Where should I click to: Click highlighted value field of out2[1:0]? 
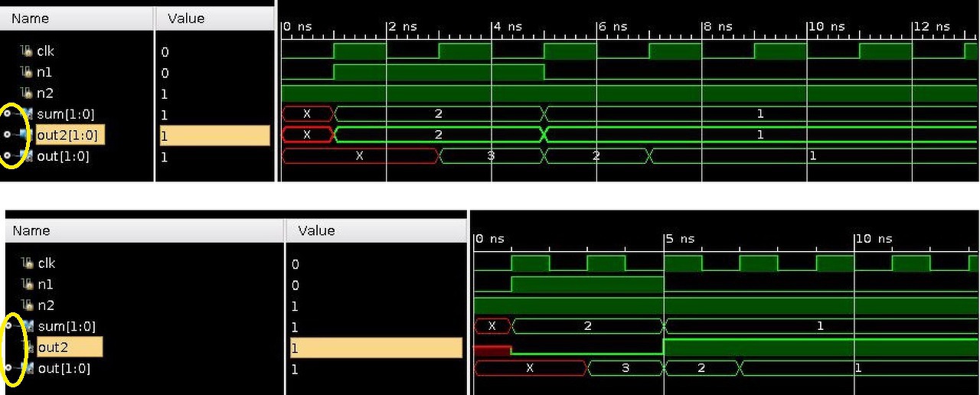214,135
